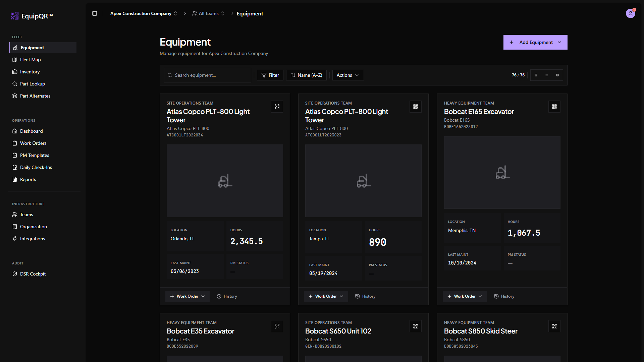Expand Apex Construction Company organization switcher
This screenshot has width=644, height=362.
(144, 13)
